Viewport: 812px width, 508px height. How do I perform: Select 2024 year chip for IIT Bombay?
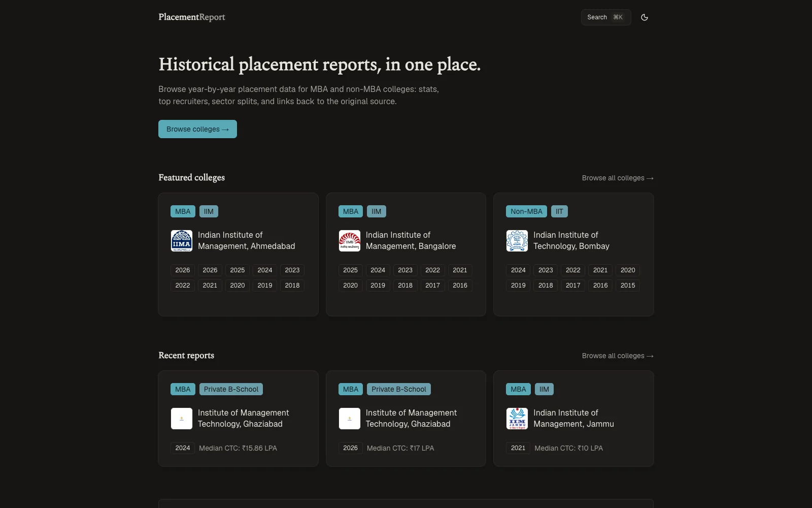pyautogui.click(x=518, y=270)
